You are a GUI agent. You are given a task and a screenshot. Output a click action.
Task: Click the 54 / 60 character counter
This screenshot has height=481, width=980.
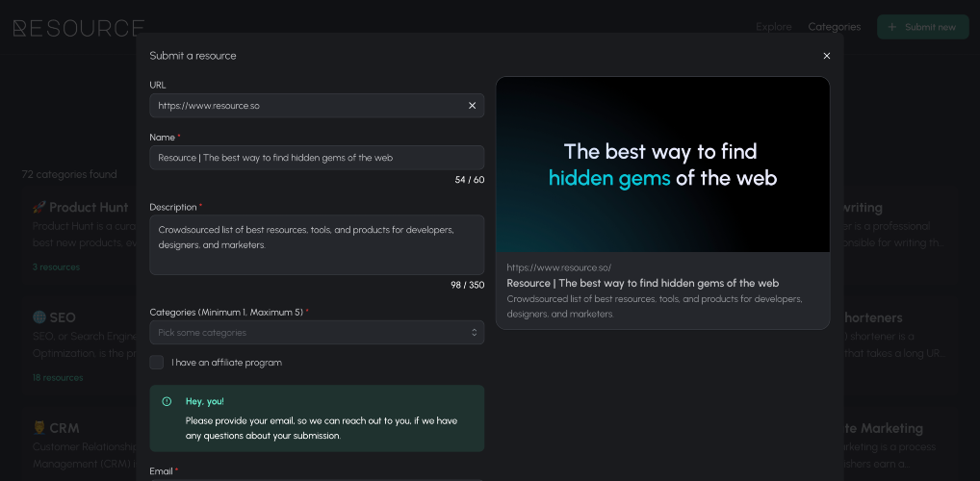point(470,180)
